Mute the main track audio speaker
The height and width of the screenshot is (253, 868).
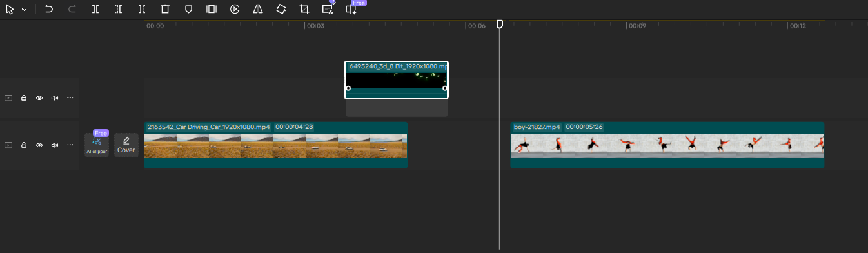pyautogui.click(x=55, y=145)
